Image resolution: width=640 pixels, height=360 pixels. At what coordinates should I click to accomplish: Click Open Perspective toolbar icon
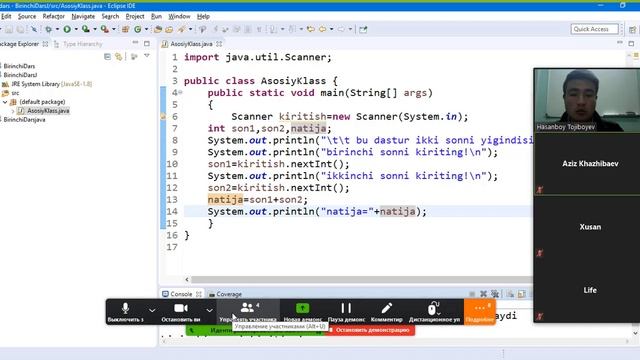click(x=632, y=29)
